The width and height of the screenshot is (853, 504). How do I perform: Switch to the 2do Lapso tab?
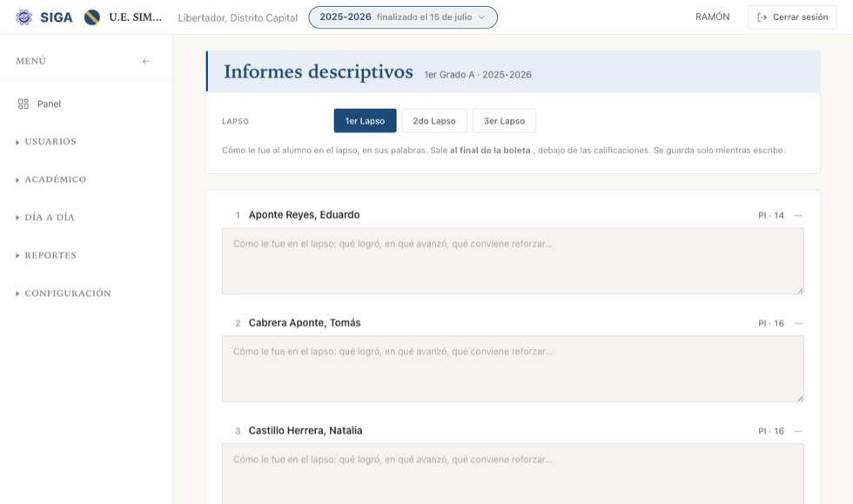434,121
